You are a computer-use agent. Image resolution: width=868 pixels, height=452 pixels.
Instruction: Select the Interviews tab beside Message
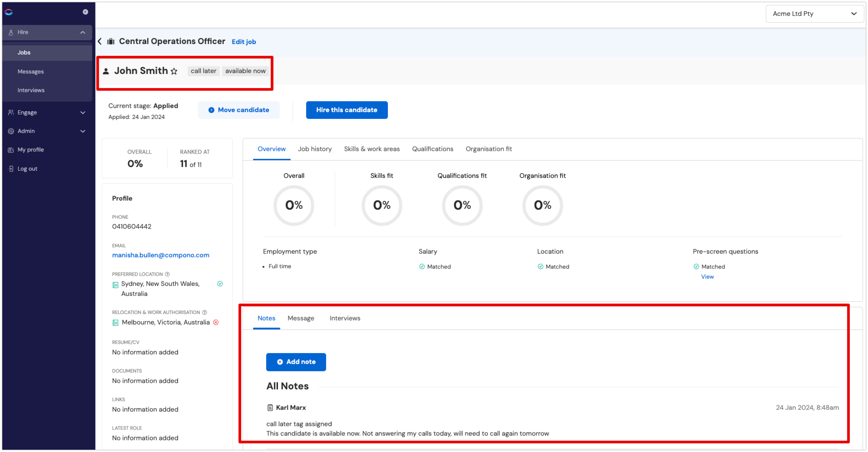tap(345, 318)
